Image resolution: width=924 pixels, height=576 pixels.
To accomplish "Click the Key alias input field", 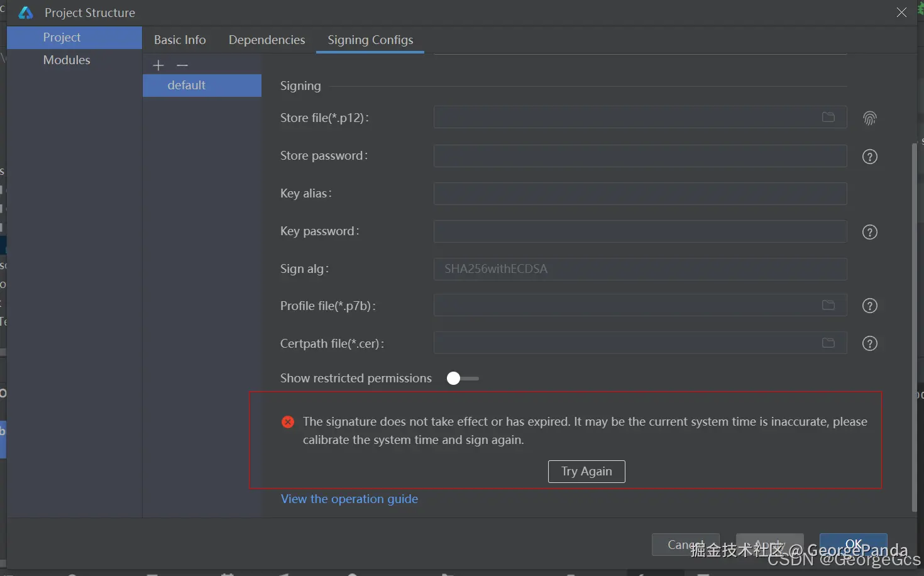I will coord(641,194).
